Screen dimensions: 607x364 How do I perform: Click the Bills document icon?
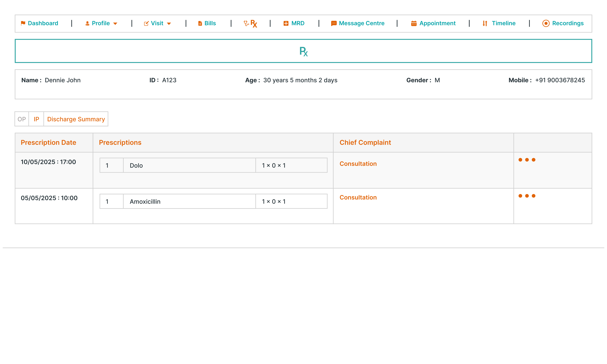coord(200,24)
